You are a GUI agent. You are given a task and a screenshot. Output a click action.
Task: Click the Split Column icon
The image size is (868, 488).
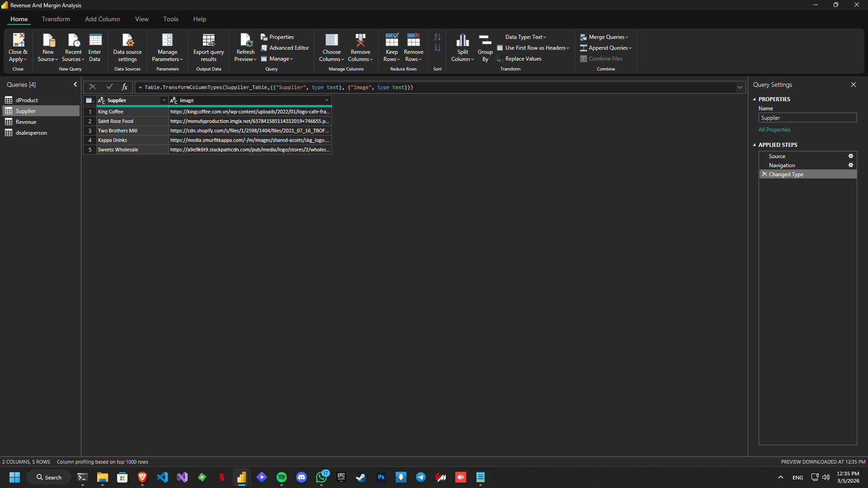click(x=462, y=41)
